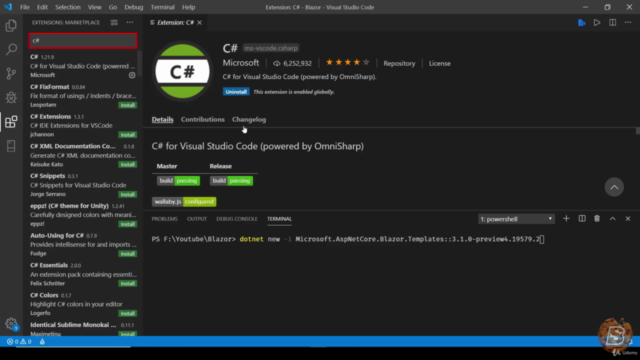The height and width of the screenshot is (360, 640).
Task: Open the Edit menu
Action: pyautogui.click(x=42, y=7)
